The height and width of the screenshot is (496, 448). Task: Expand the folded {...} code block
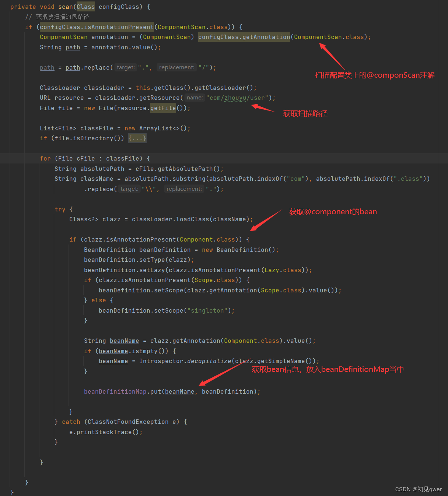pyautogui.click(x=137, y=138)
